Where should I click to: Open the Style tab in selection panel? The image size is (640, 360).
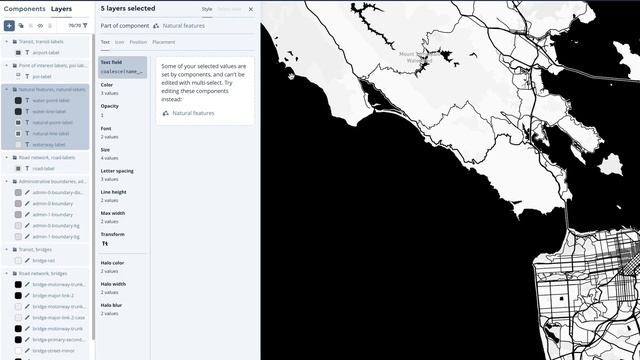(x=207, y=9)
